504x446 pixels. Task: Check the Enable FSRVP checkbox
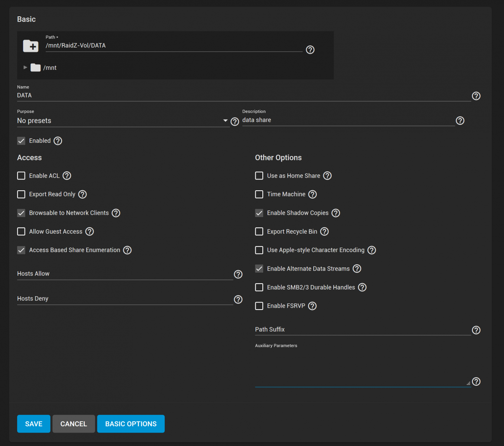point(259,306)
